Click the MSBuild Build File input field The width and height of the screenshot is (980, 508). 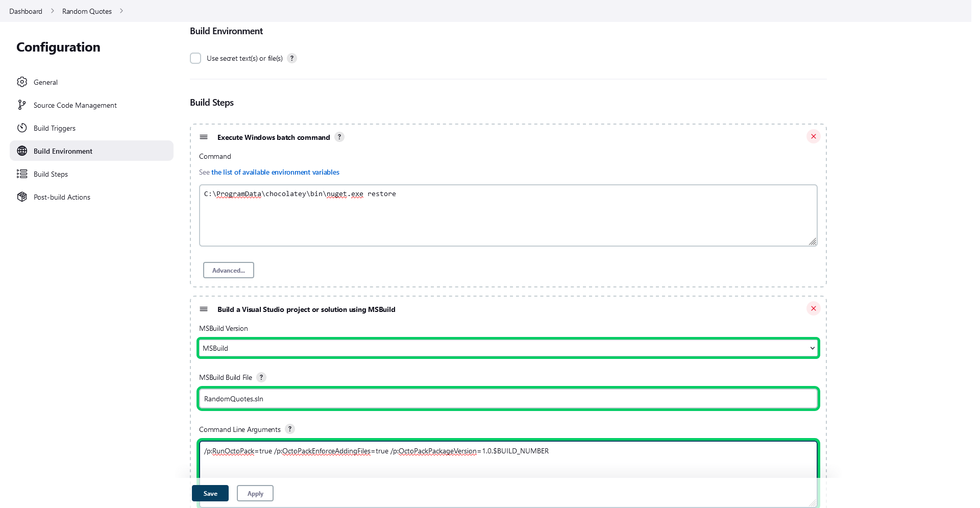pos(508,399)
